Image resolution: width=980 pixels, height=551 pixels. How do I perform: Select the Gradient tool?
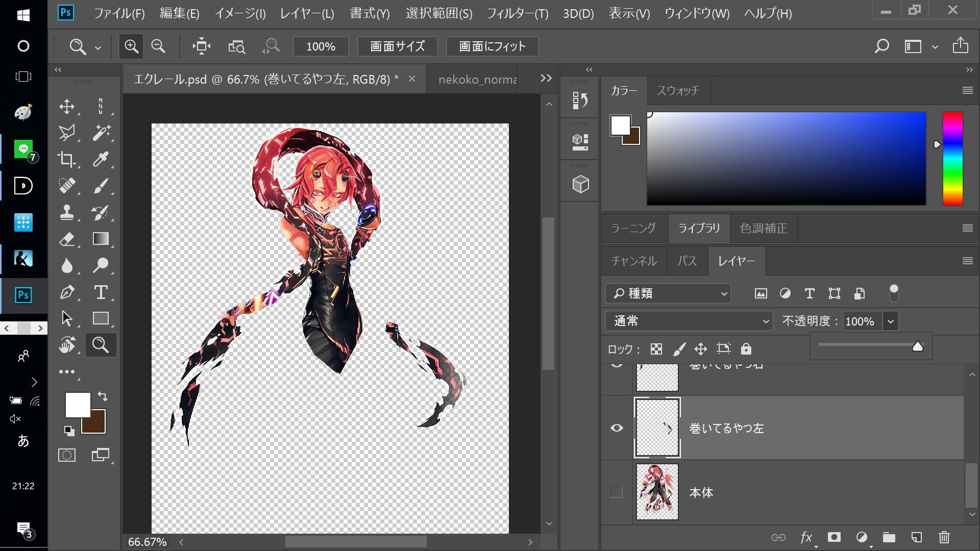click(x=101, y=239)
